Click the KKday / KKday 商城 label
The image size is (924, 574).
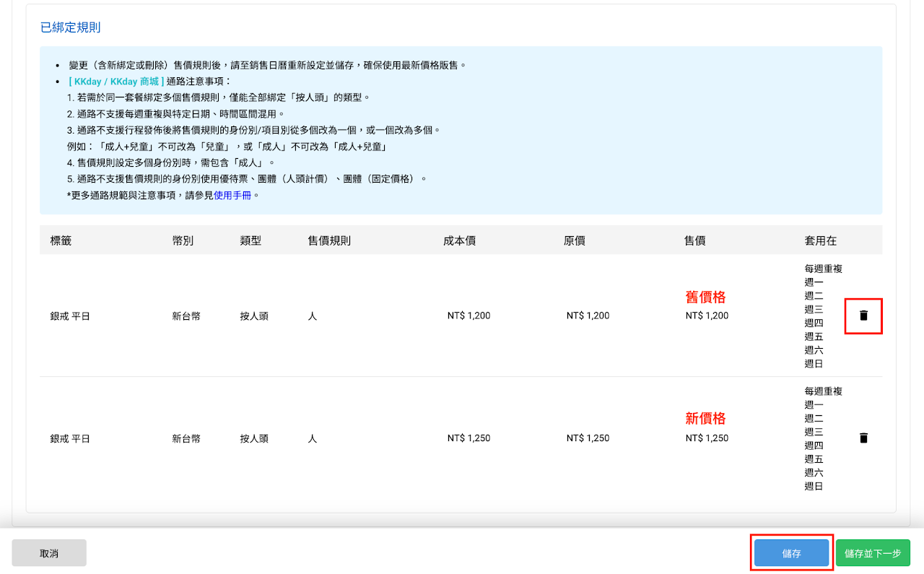click(116, 82)
